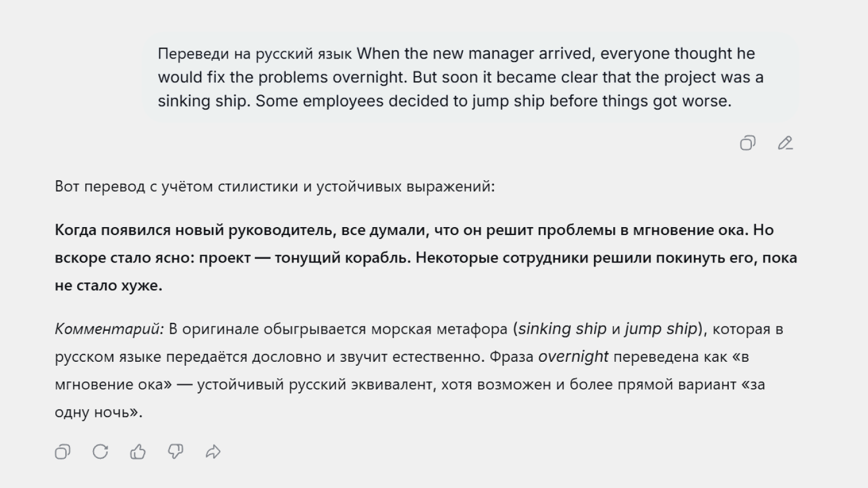The width and height of the screenshot is (868, 488).
Task: Click the bold ending "не стало хуже."
Action: (x=108, y=285)
